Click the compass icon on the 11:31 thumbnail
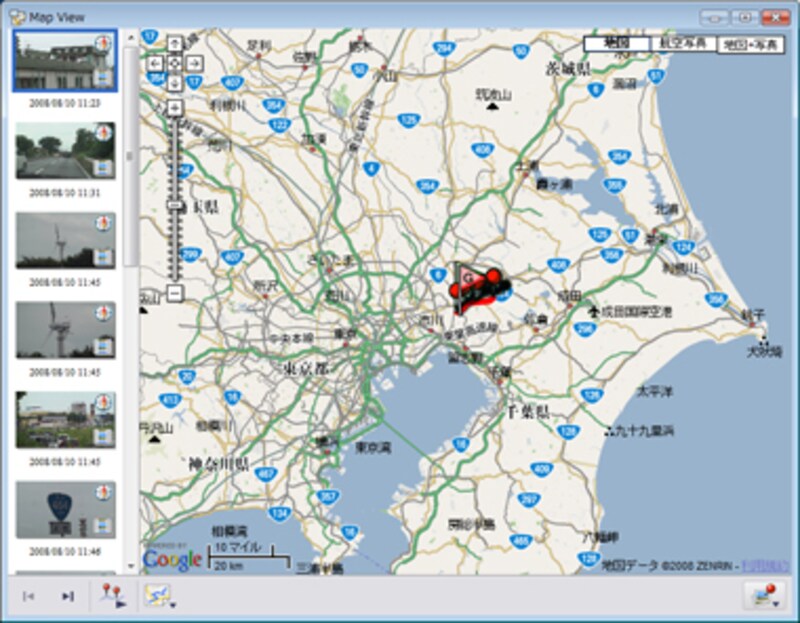This screenshot has width=800, height=623. [x=104, y=133]
